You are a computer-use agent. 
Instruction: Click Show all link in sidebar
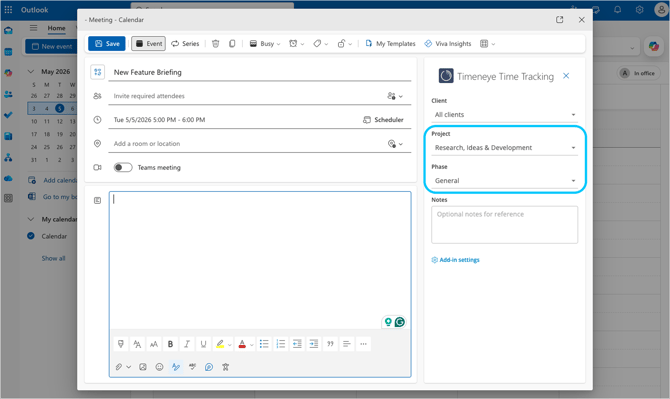[x=53, y=258]
